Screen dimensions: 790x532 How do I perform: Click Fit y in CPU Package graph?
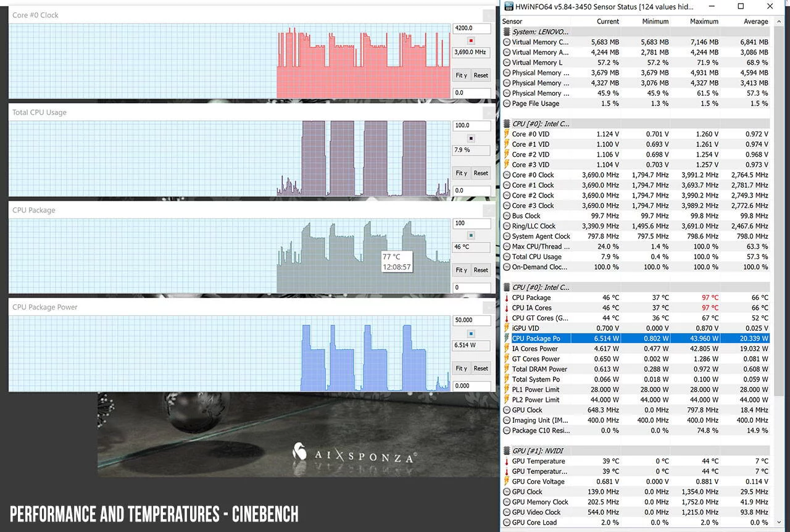pyautogui.click(x=461, y=270)
